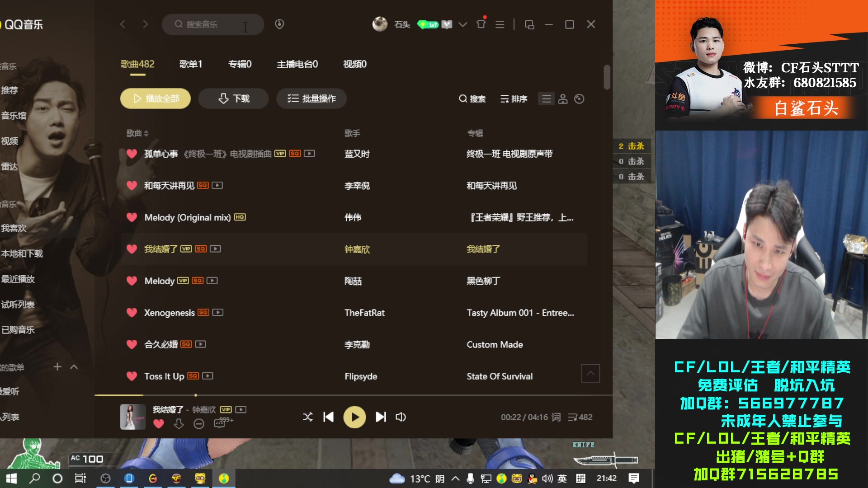Screen dimensions: 868x488
Task: Switch to list view icon
Action: coord(547,99)
